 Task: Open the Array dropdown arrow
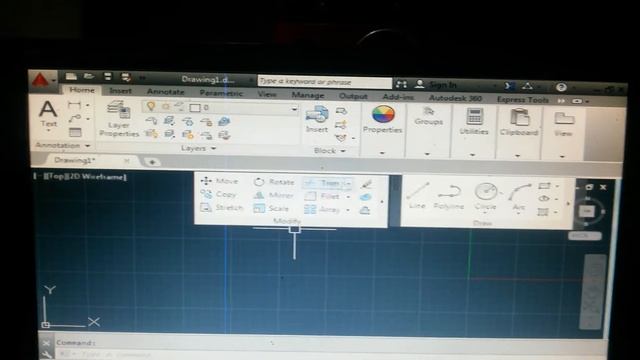pos(348,211)
